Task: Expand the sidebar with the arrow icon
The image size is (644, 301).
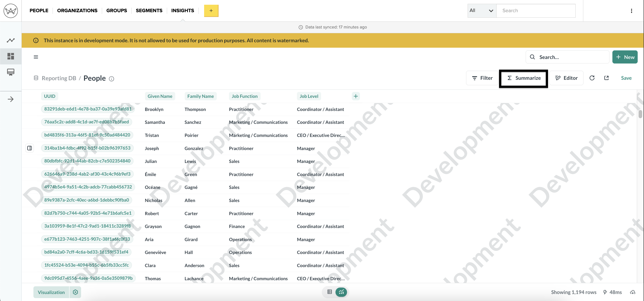Action: pyautogui.click(x=11, y=99)
